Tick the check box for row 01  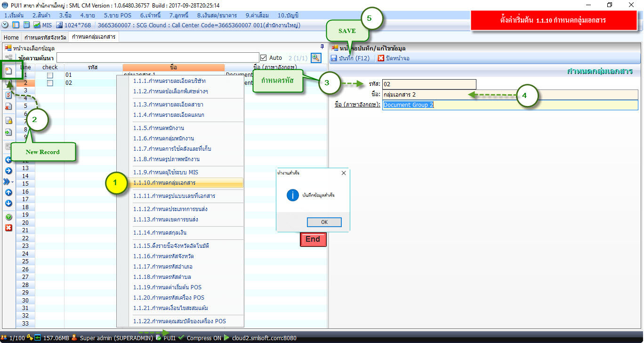pyautogui.click(x=50, y=75)
